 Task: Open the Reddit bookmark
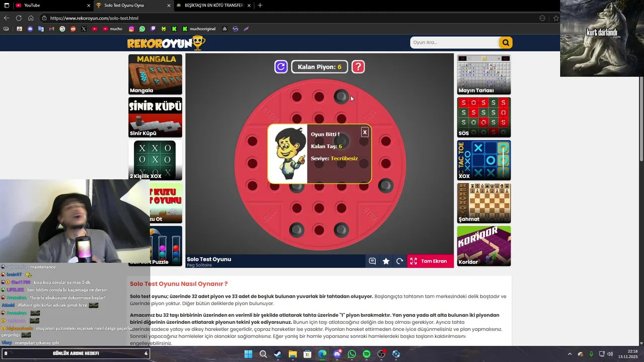click(73, 29)
